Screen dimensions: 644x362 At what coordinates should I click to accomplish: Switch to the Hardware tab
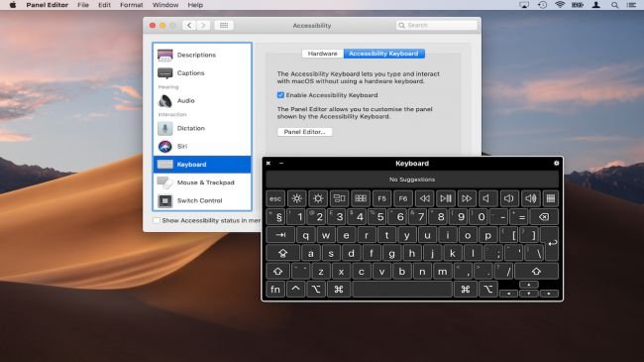coord(322,54)
